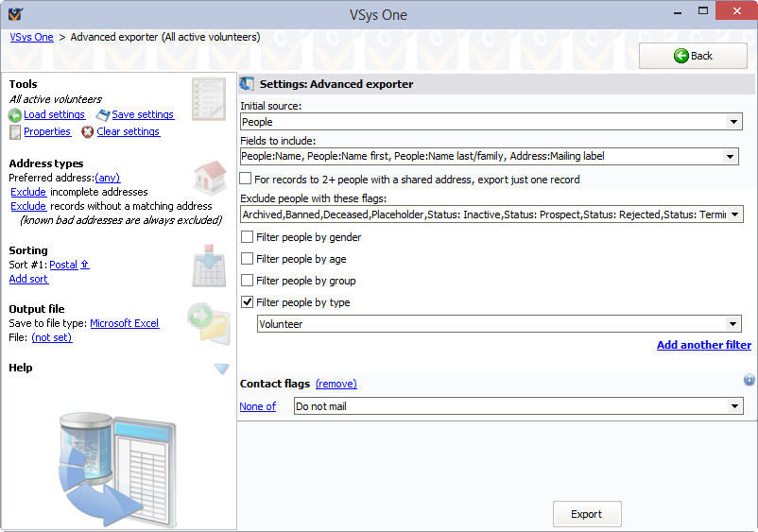Toggle Filter people by age checkbox
758x532 pixels.
(247, 259)
